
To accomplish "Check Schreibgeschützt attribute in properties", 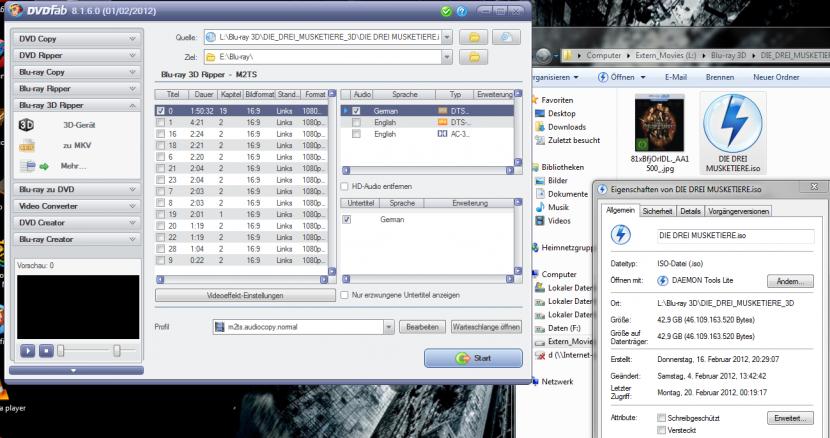I will click(661, 418).
